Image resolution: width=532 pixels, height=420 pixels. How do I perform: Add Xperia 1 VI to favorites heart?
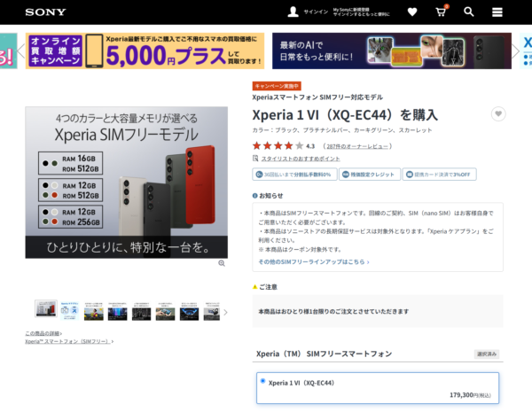coord(498,114)
